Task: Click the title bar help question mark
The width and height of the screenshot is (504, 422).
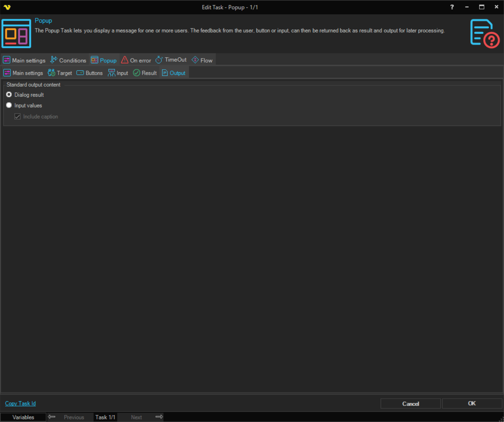Action: click(x=452, y=7)
